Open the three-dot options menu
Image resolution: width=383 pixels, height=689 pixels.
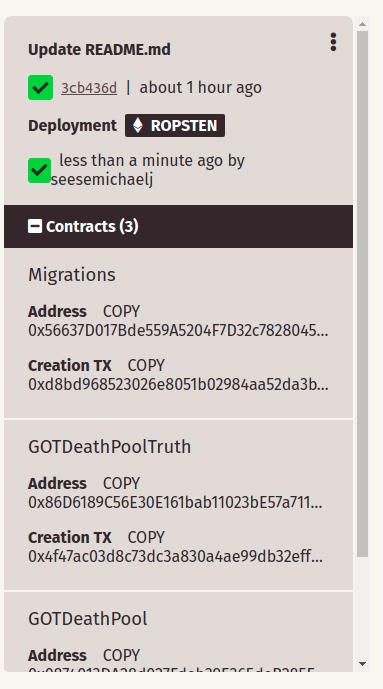(x=333, y=42)
